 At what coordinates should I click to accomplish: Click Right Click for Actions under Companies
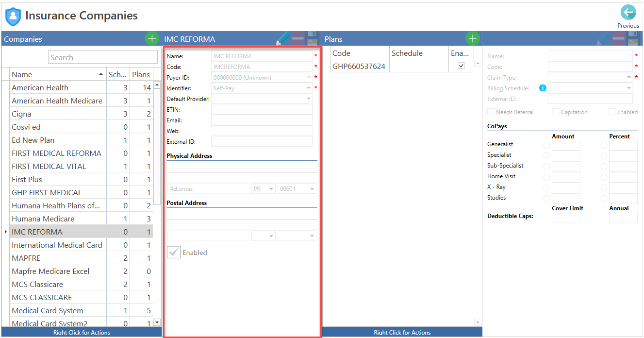pyautogui.click(x=82, y=333)
